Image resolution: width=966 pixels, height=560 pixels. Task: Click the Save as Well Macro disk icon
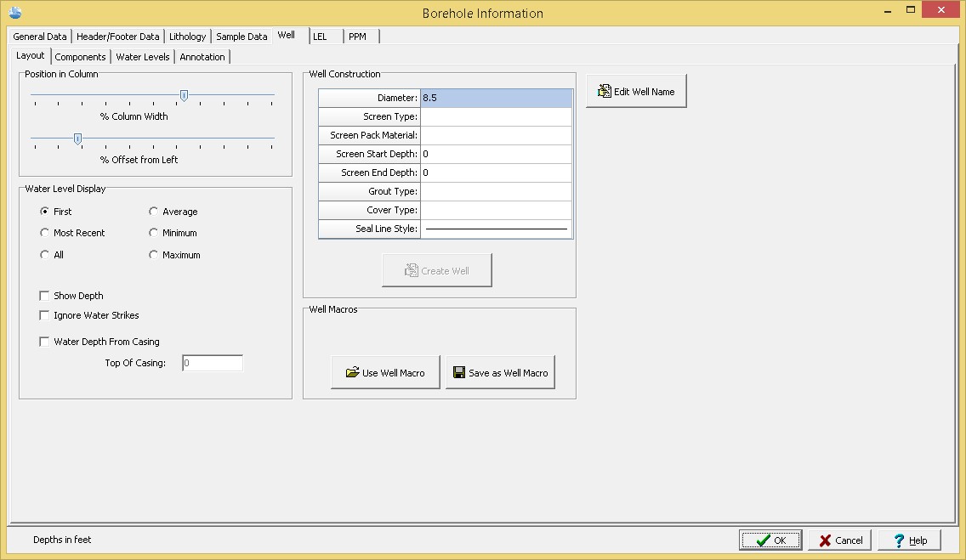pos(459,372)
